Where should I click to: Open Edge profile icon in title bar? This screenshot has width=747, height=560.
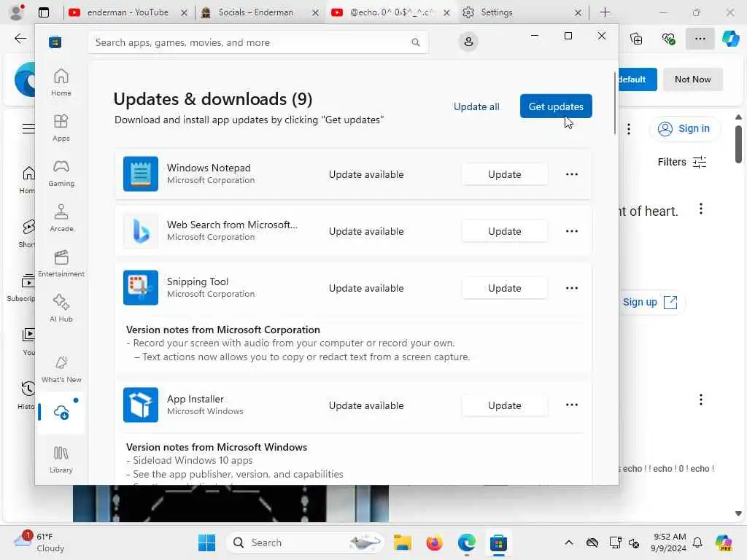pos(16,12)
